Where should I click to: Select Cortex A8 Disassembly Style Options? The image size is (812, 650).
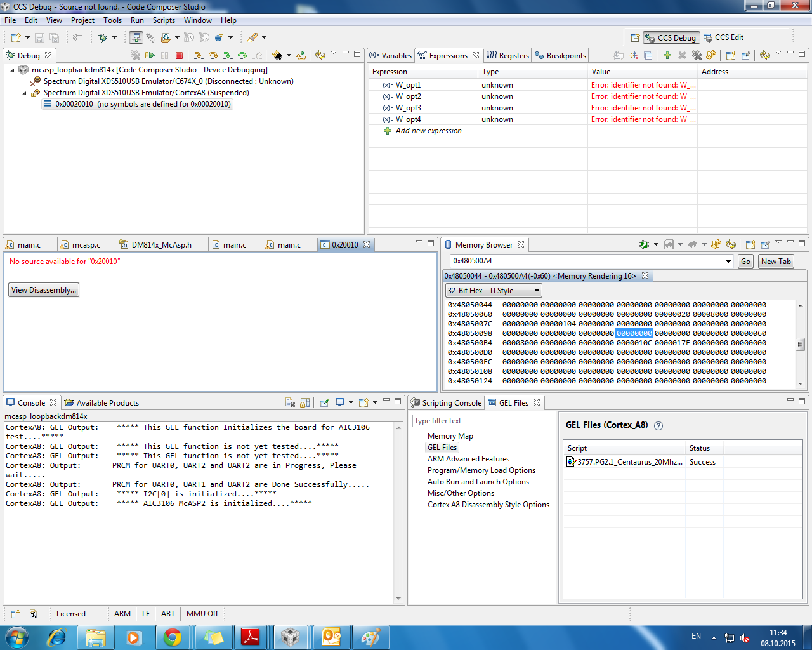tap(488, 505)
